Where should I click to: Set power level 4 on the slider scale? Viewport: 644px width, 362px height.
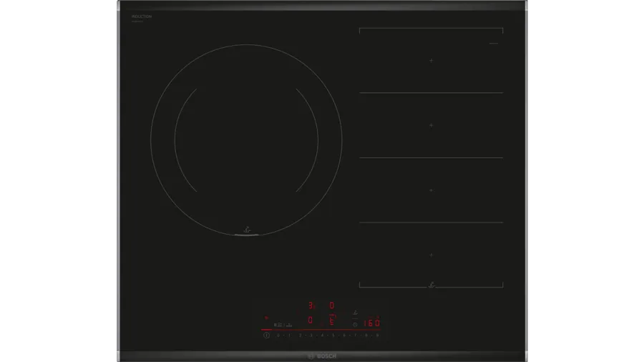tap(322, 336)
